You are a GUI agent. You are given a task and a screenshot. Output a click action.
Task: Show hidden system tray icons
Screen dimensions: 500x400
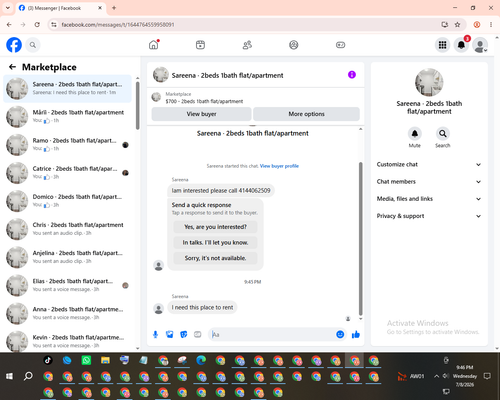coord(436,376)
